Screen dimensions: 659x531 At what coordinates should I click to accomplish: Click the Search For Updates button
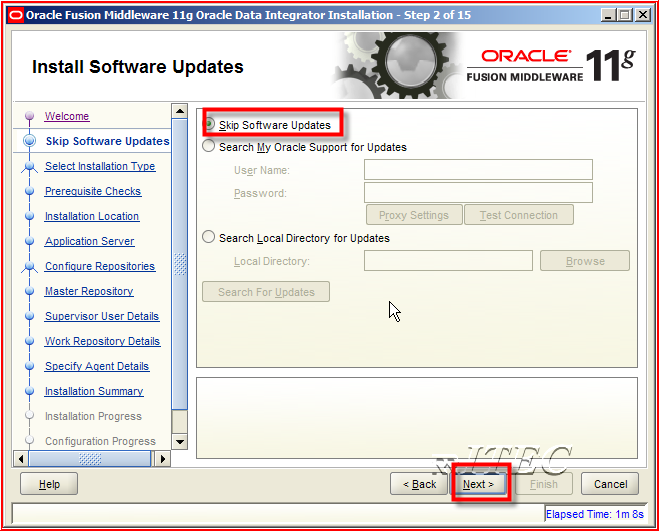coord(266,292)
